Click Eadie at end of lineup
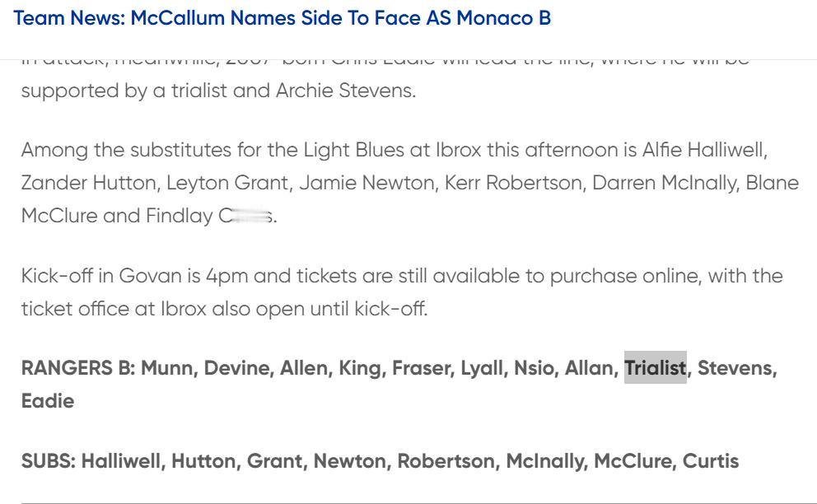 pos(48,401)
